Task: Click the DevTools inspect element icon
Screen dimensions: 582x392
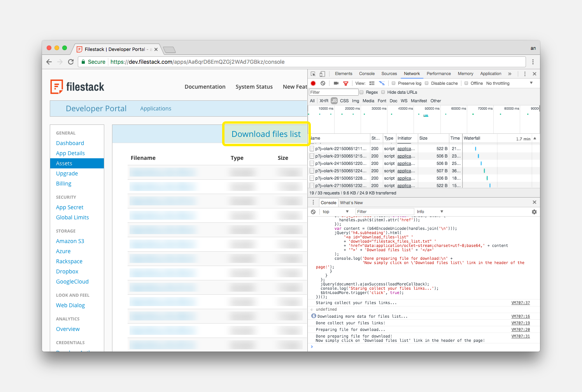Action: pos(313,74)
